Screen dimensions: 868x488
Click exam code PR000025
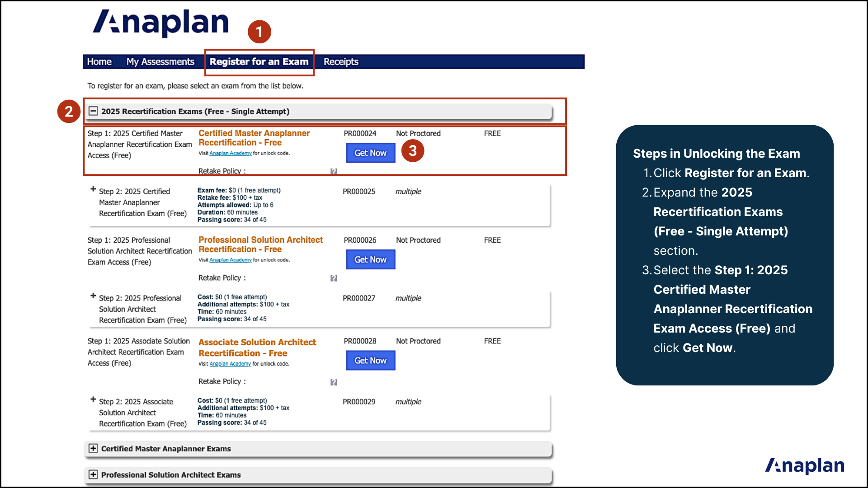[x=359, y=192]
